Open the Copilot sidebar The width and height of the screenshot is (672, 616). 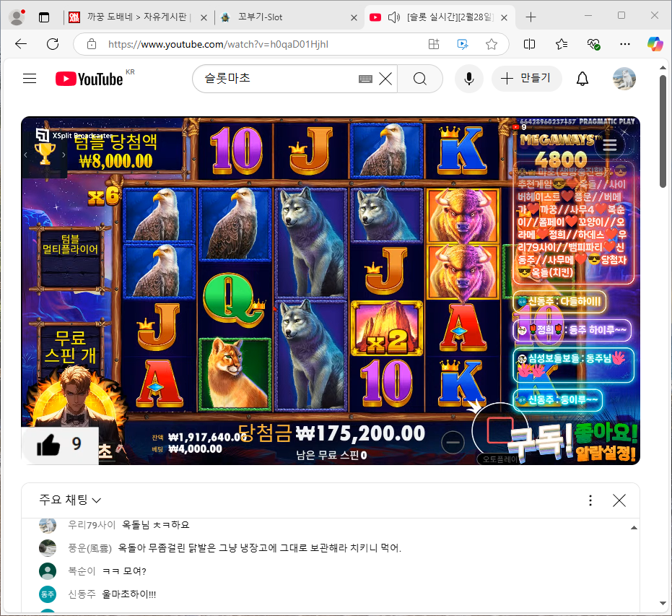pos(655,44)
